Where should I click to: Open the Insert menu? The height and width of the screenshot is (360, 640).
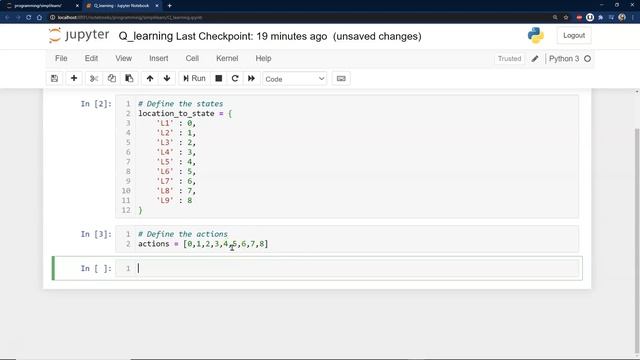159,58
